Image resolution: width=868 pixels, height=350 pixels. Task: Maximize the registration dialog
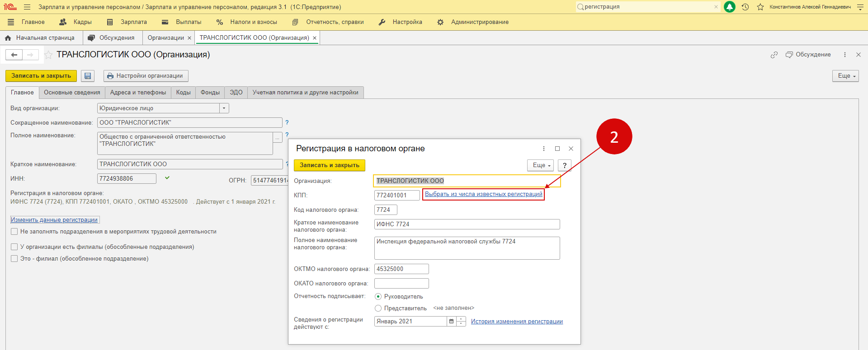[557, 149]
